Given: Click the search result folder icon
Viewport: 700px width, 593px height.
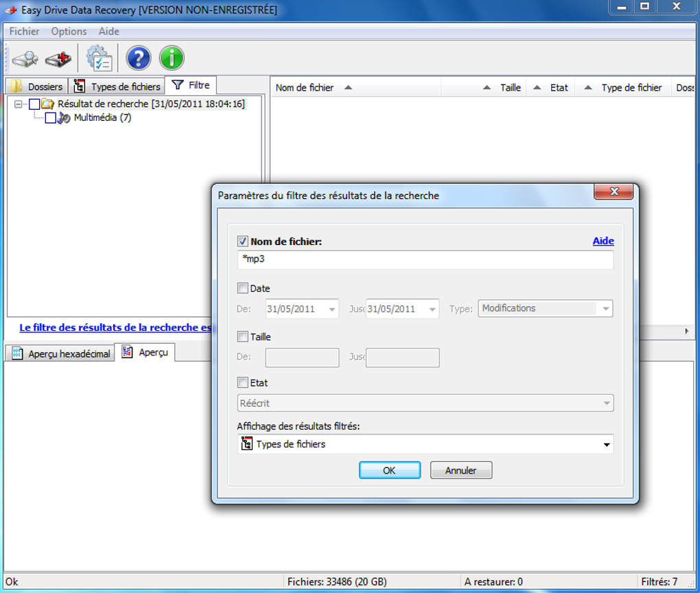Looking at the screenshot, I should click(48, 104).
